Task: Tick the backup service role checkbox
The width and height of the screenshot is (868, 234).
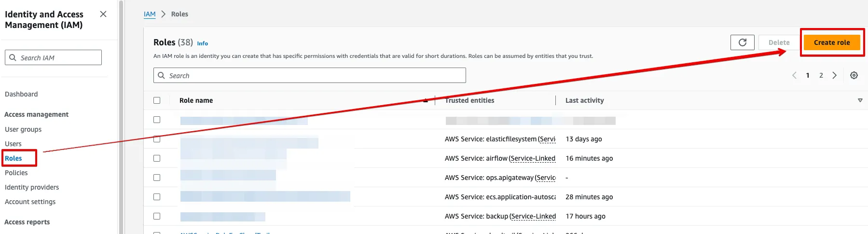Action: pyautogui.click(x=157, y=216)
